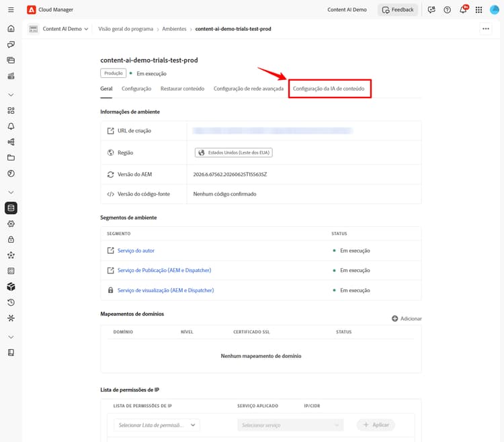Expand the first collapsed sidebar section chevron
504x442 pixels.
(x=11, y=95)
